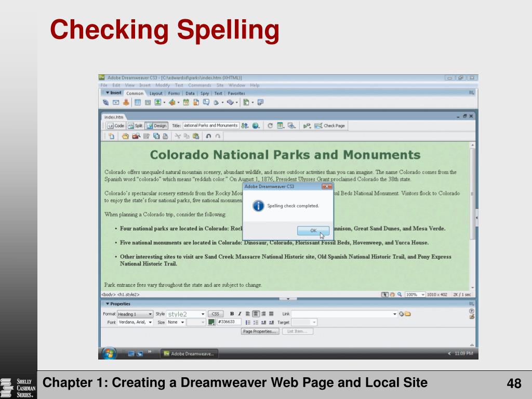This screenshot has height=399, width=532.
Task: Open the Spry tab in Insert bar
Action: (x=205, y=94)
